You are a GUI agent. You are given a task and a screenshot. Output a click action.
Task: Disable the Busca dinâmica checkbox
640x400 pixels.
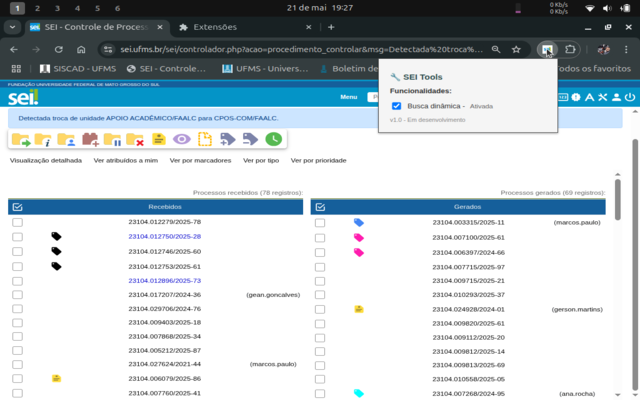coord(397,105)
